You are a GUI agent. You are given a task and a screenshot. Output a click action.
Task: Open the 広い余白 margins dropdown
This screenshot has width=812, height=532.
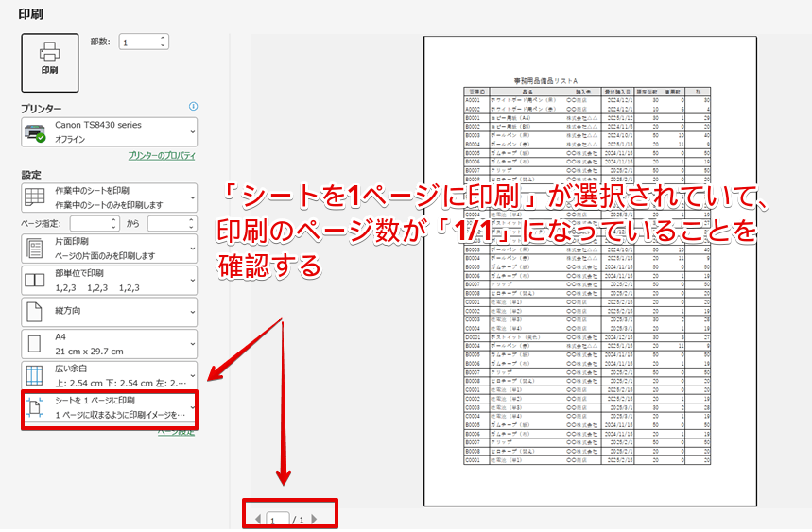(110, 376)
